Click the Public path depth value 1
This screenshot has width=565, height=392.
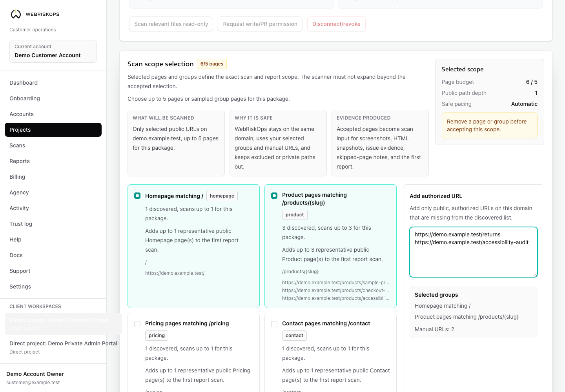point(536,93)
